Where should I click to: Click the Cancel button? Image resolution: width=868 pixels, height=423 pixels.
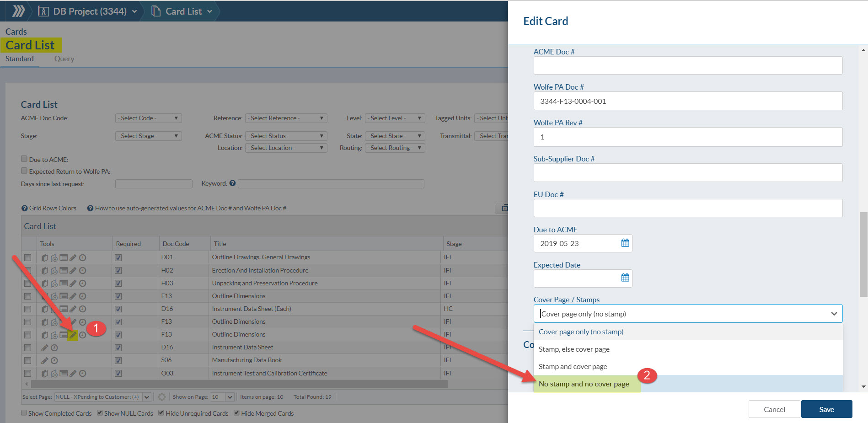(x=774, y=409)
